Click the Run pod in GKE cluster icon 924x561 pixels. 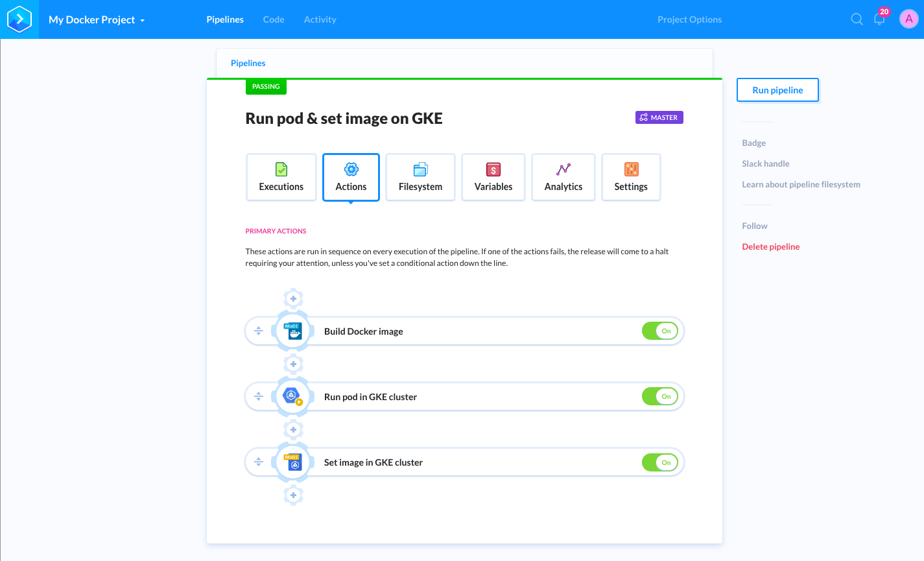tap(293, 396)
